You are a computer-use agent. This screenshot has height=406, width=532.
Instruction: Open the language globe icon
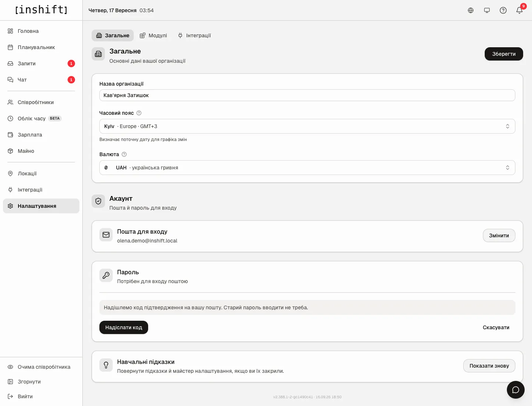(x=471, y=10)
